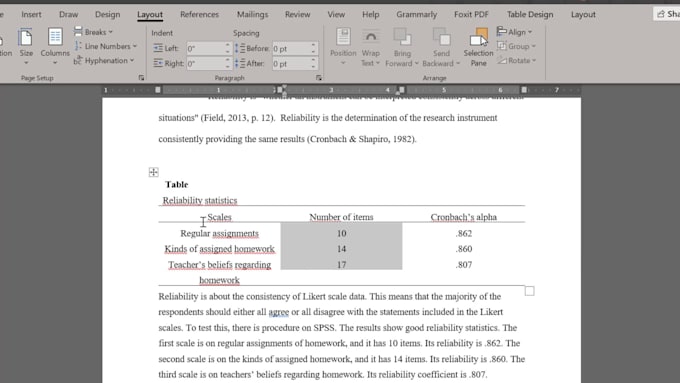Image resolution: width=680 pixels, height=383 pixels.
Task: Open the Hyphenation dropdown
Action: coord(104,60)
